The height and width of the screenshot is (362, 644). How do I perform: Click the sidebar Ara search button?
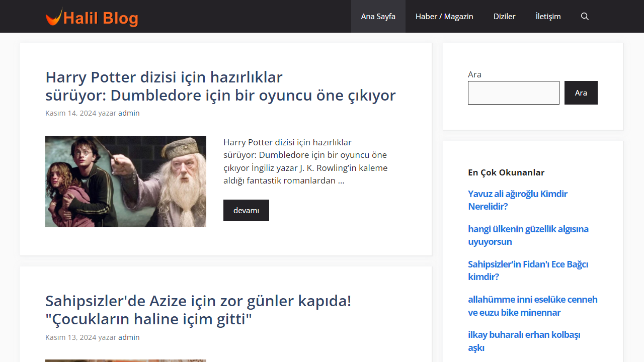click(x=581, y=93)
